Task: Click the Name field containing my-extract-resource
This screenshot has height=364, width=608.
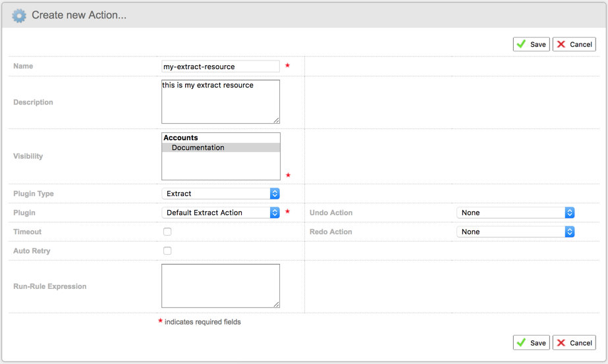Action: click(220, 66)
